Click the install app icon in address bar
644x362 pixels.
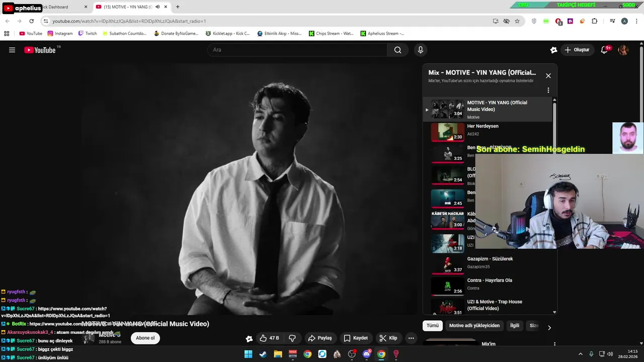click(x=496, y=21)
